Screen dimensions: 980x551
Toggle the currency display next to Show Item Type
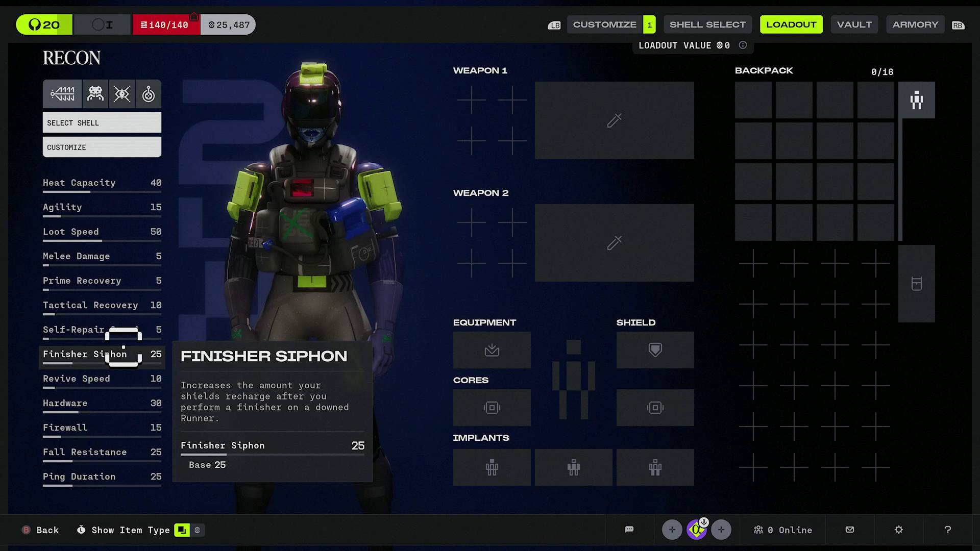197,530
